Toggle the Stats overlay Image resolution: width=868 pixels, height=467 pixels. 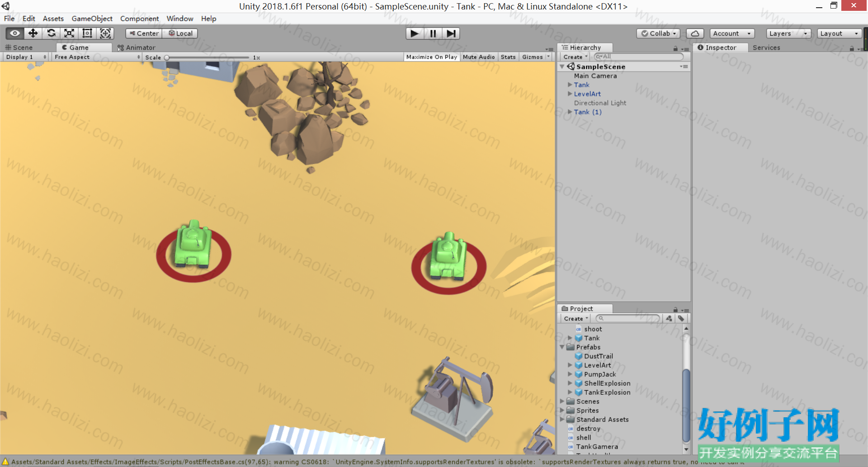coord(508,57)
